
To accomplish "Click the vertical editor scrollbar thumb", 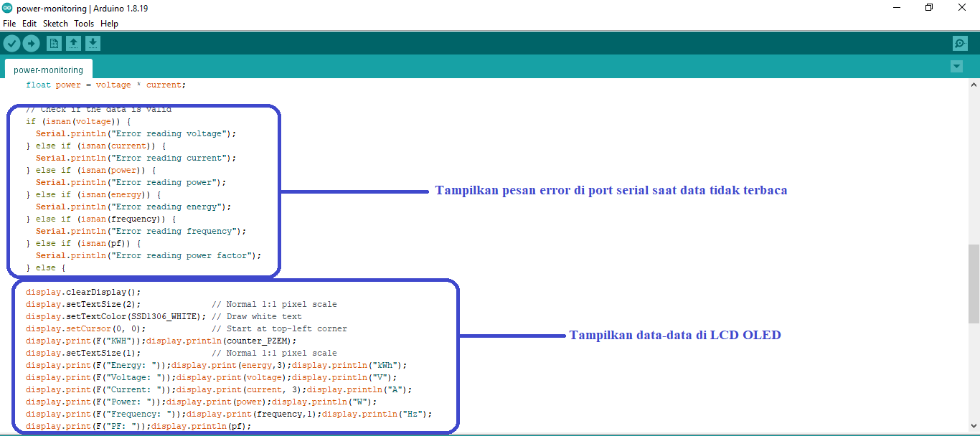I will (x=974, y=283).
